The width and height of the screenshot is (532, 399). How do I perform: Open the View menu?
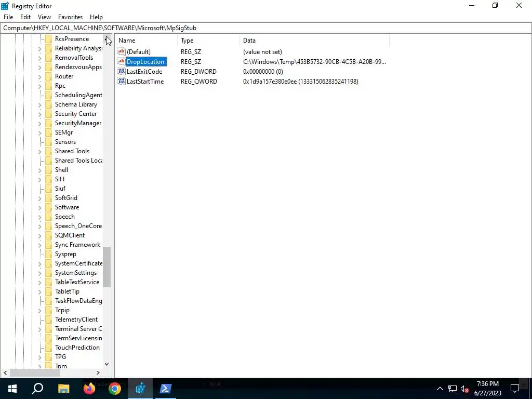tap(44, 17)
